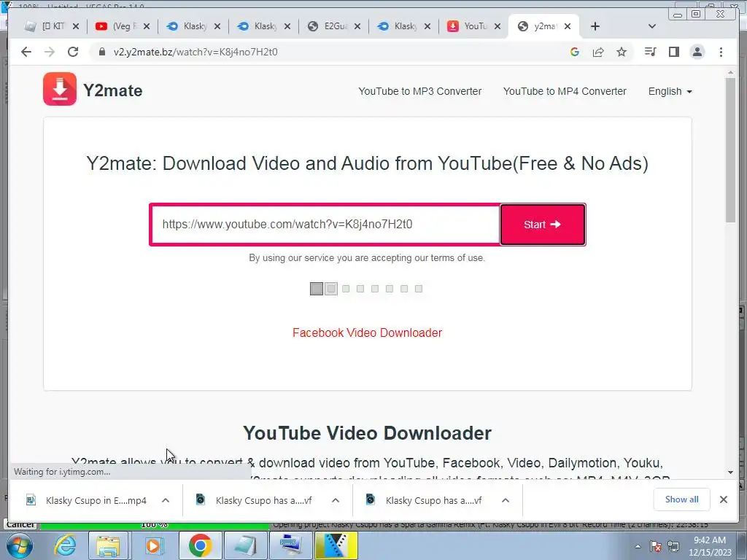Open Windows Media Player from taskbar

click(153, 545)
